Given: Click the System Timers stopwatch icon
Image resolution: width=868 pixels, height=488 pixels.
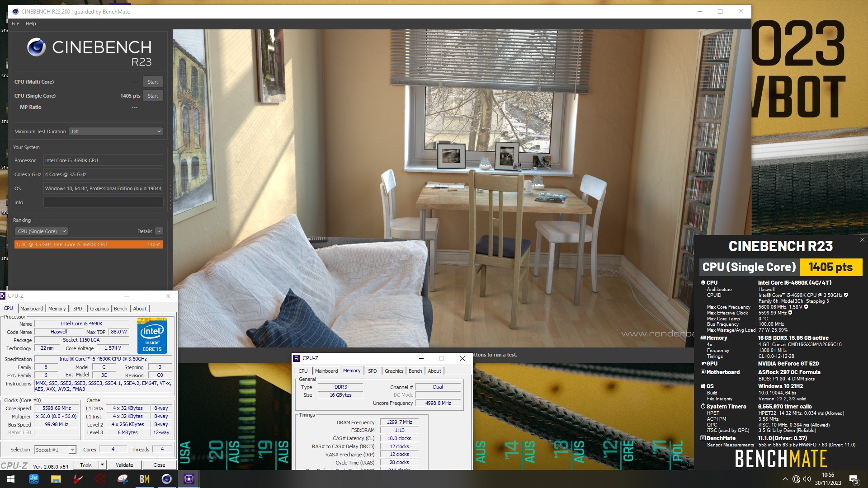Looking at the screenshot, I should click(x=703, y=406).
